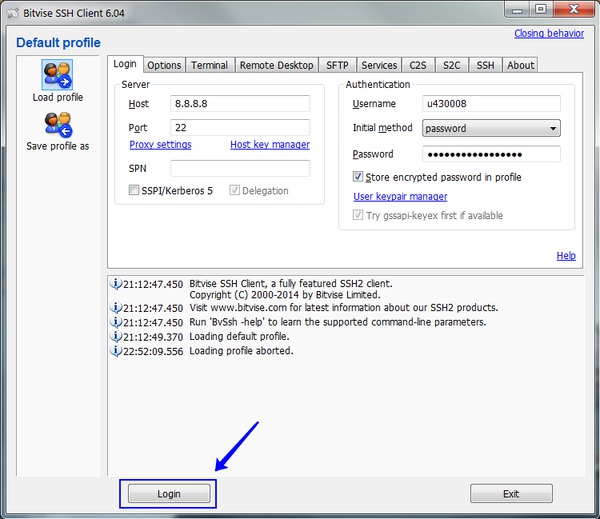Minimize the Bitvise SSH Client window
Image resolution: width=600 pixels, height=519 pixels.
(517, 10)
